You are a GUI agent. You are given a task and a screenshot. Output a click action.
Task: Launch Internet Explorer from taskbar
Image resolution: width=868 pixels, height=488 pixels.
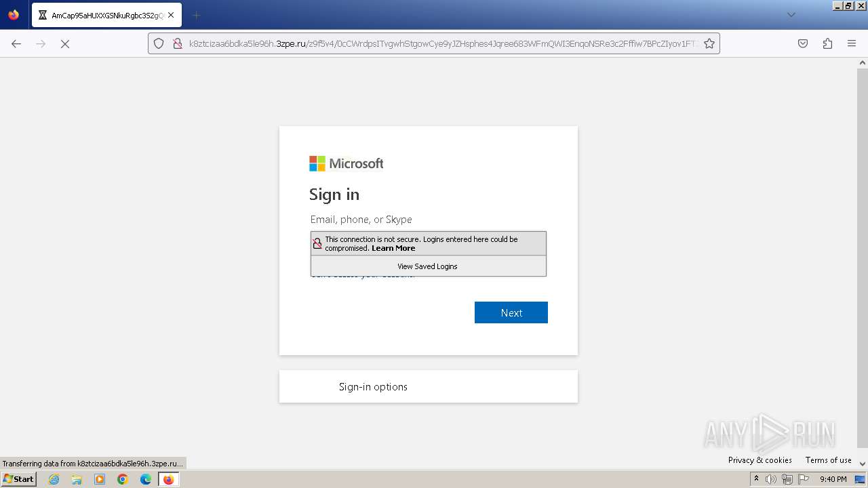pyautogui.click(x=54, y=479)
